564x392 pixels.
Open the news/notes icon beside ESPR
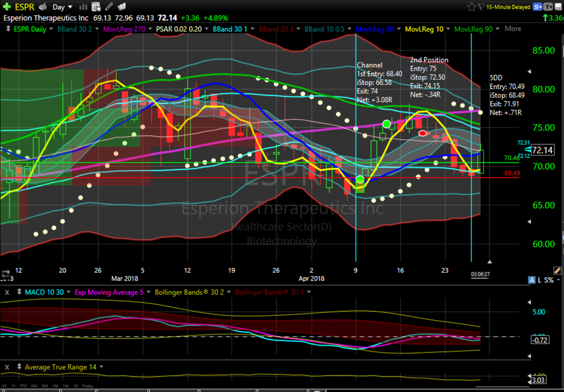click(42, 7)
